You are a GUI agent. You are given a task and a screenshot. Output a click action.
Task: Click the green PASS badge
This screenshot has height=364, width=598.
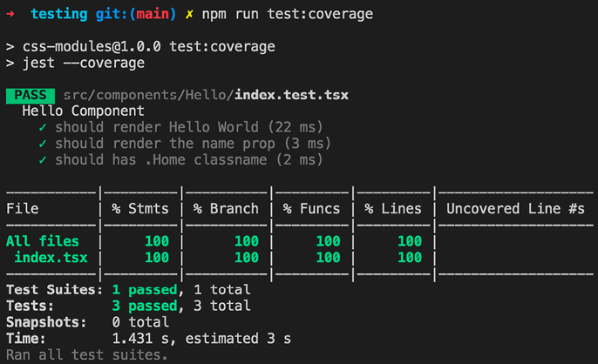pos(30,95)
